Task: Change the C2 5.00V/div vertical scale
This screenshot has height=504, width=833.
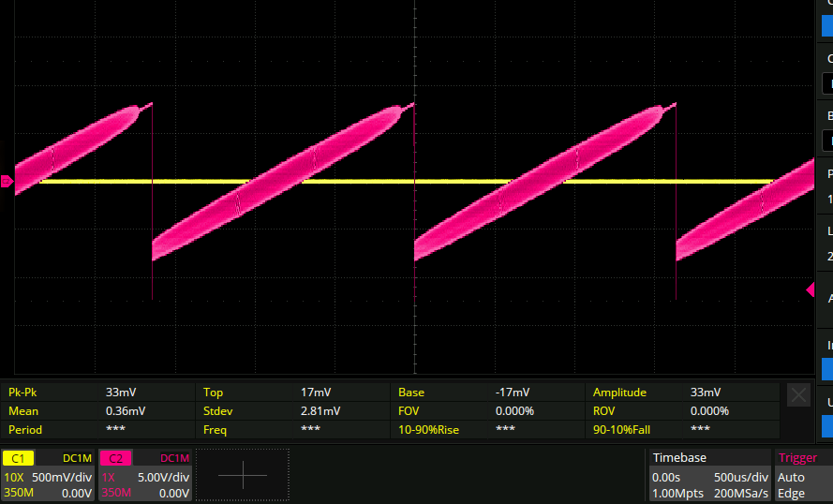Action: point(163,477)
